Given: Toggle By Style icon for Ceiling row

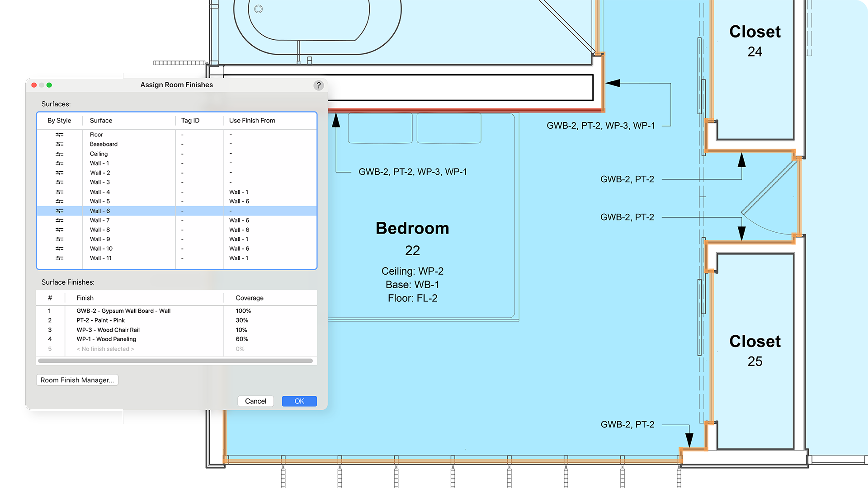Looking at the screenshot, I should pos(60,154).
